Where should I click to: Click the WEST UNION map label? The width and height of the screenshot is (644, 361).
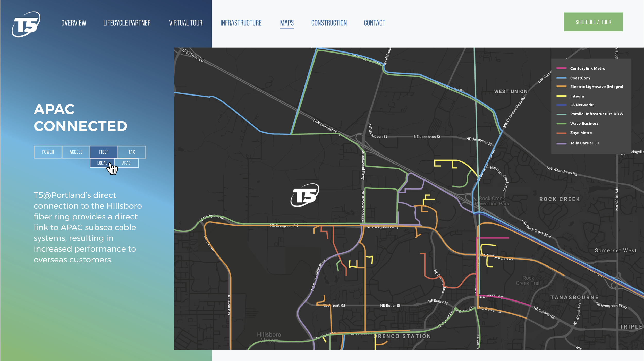[x=511, y=91]
